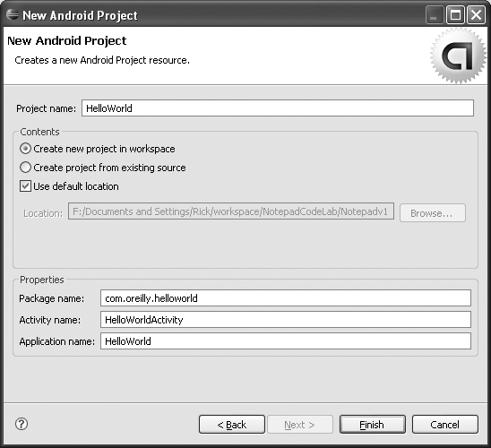Viewport: 491px width, 448px height.
Task: Finish creating the Android project
Action: 373,425
